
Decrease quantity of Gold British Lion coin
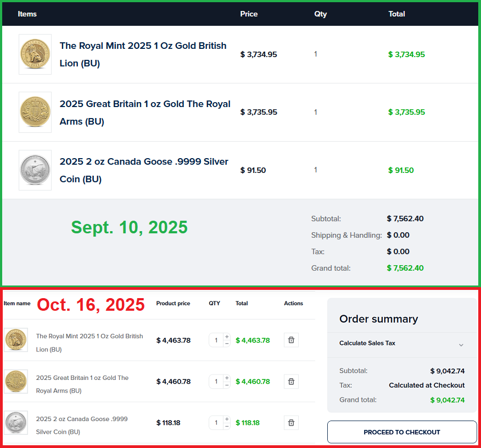[x=227, y=344]
